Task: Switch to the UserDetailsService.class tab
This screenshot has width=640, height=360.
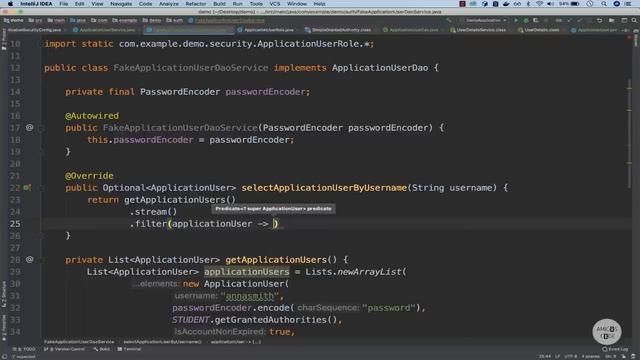Action: click(478, 30)
